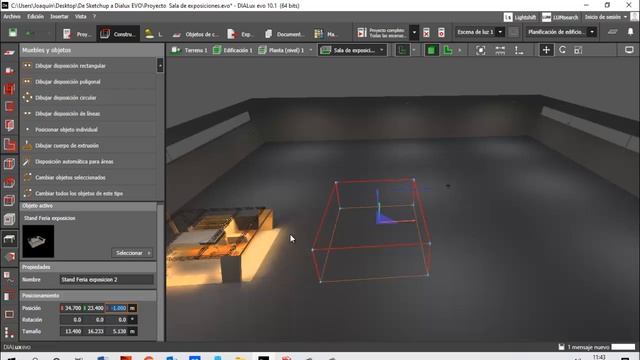Activate the scale tool icon

[578, 50]
